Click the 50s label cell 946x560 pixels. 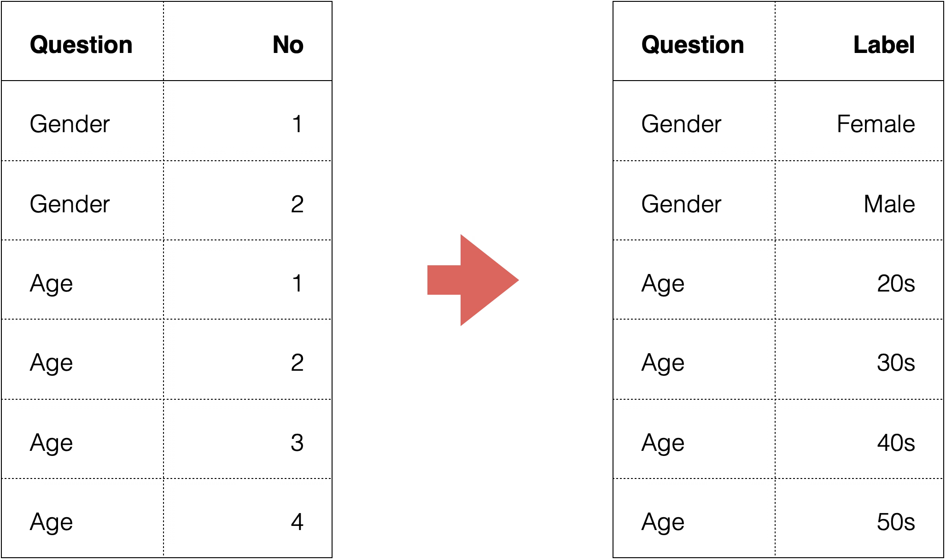pyautogui.click(x=896, y=522)
